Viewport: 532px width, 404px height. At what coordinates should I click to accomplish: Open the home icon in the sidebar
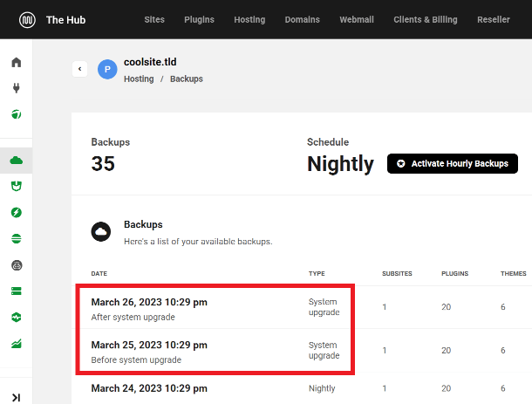point(16,63)
